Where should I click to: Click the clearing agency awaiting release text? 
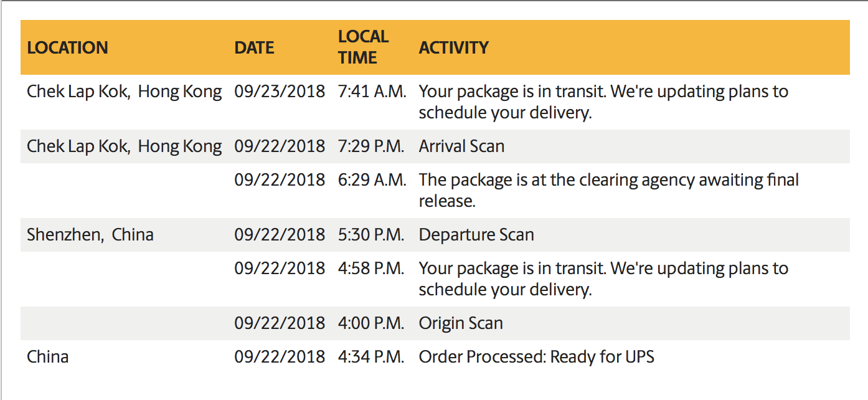(608, 191)
